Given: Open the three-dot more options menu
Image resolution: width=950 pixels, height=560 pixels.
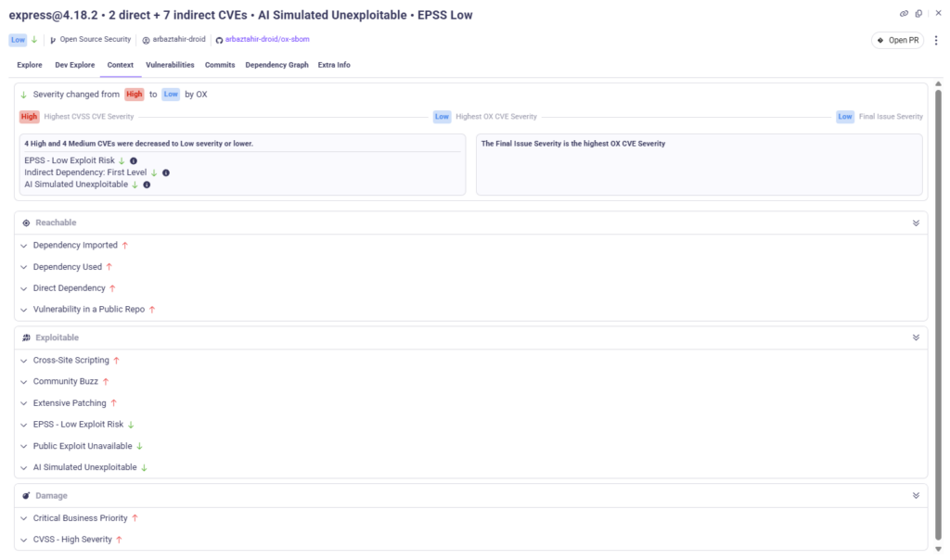Looking at the screenshot, I should [x=936, y=40].
